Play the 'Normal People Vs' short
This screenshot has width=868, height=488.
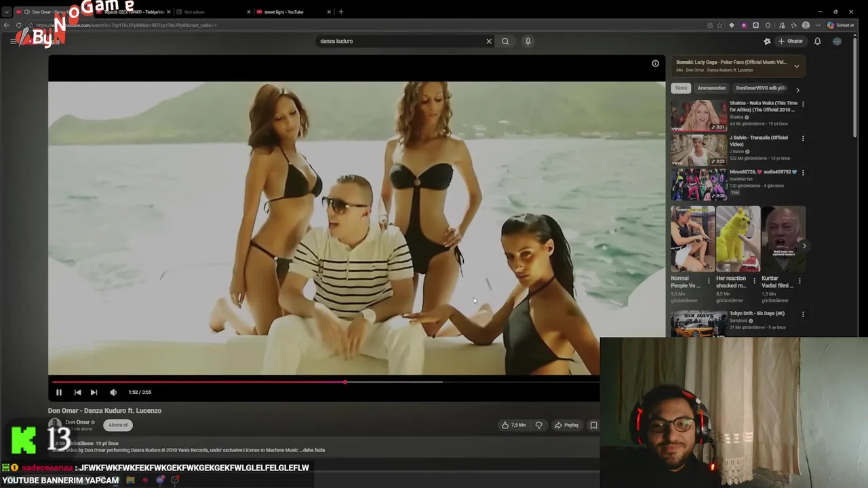coord(692,239)
